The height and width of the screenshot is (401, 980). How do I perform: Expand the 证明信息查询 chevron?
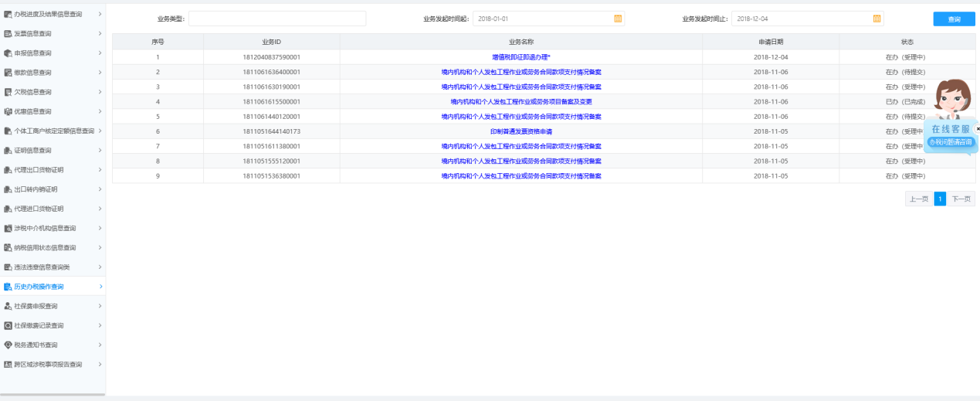[x=100, y=150]
